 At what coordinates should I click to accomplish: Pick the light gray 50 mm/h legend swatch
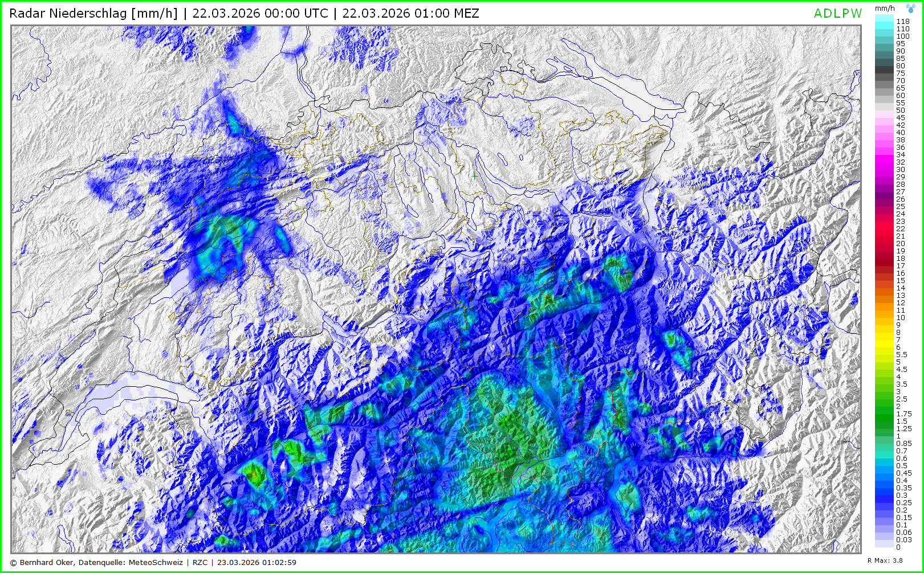pyautogui.click(x=884, y=110)
